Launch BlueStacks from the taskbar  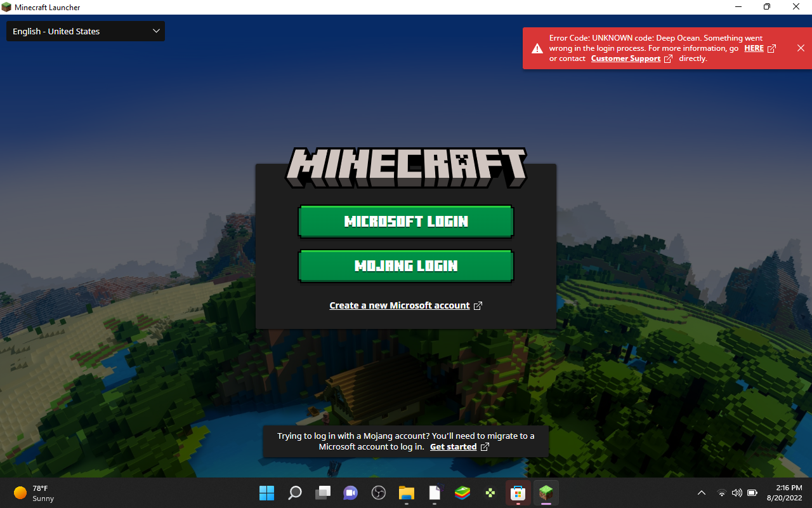(x=462, y=493)
